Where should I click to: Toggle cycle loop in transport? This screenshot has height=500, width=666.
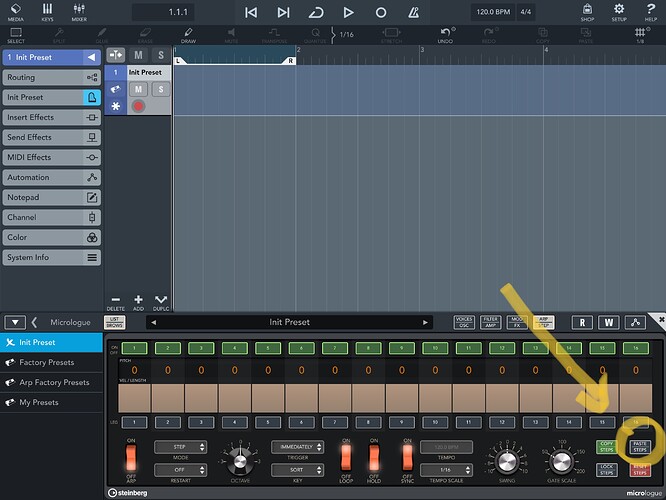[316, 12]
